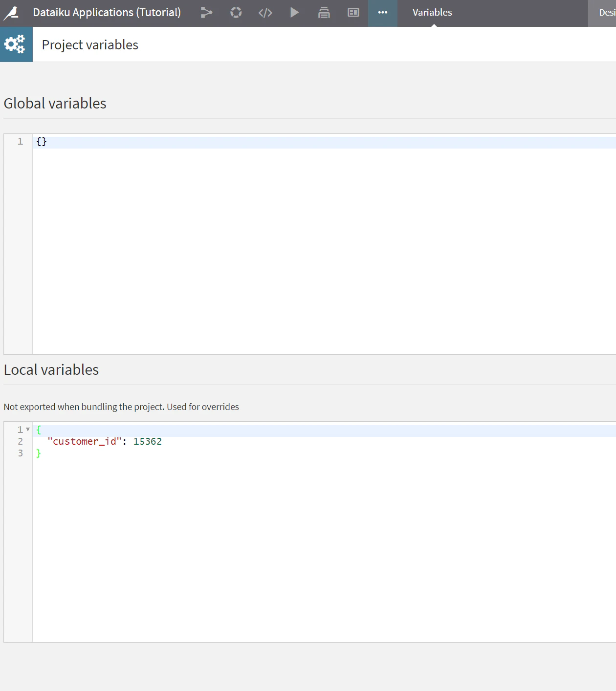This screenshot has height=691, width=616.
Task: Click line number 3 in local editor
Action: point(21,453)
